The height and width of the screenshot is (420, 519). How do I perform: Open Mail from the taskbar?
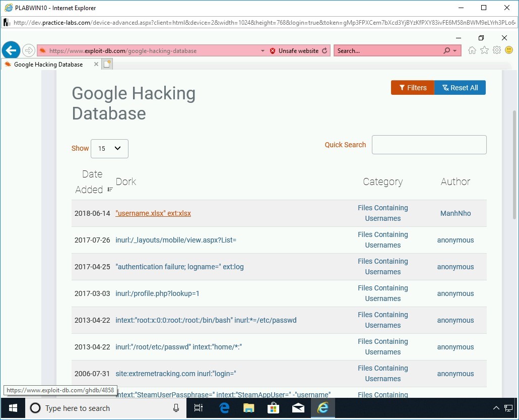(x=298, y=408)
